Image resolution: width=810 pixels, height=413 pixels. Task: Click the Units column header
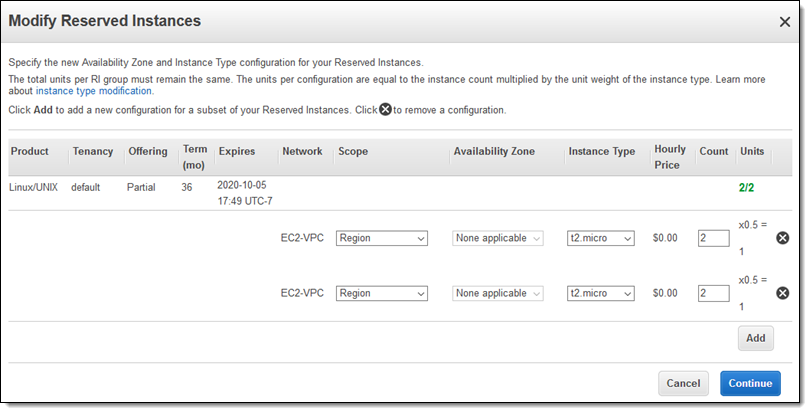[x=751, y=151]
